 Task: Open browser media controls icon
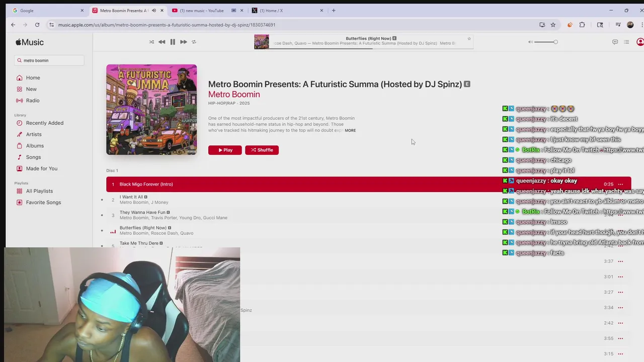[618, 25]
